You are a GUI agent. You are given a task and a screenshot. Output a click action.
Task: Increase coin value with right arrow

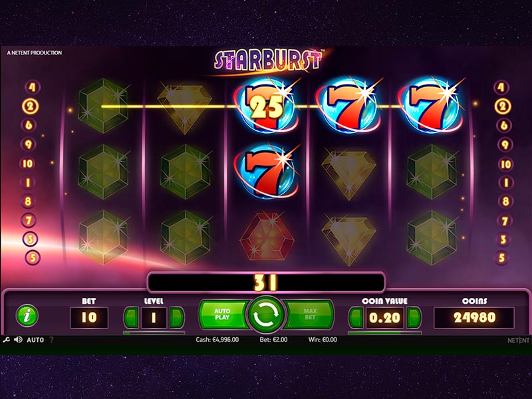click(414, 318)
